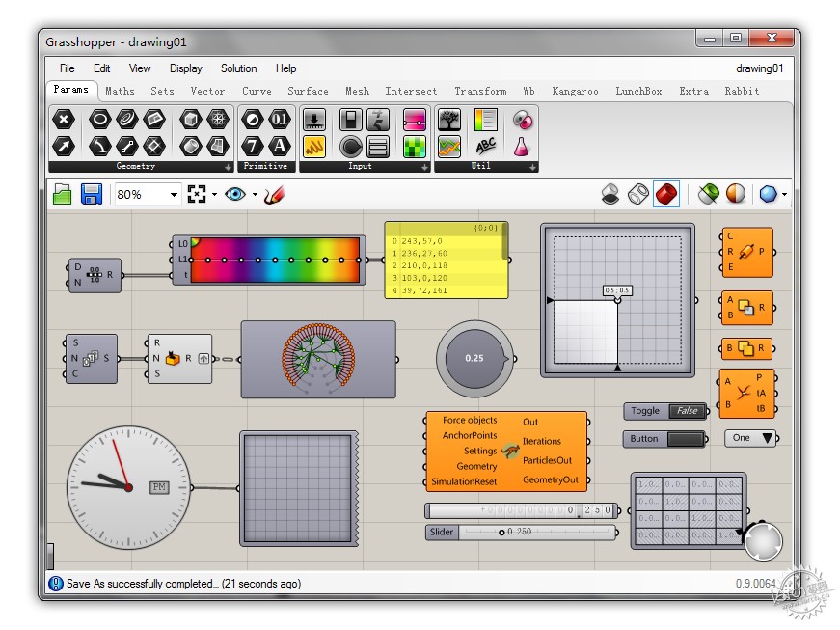Switch to the Kangaroo tab
The image size is (840, 630).
point(576,91)
